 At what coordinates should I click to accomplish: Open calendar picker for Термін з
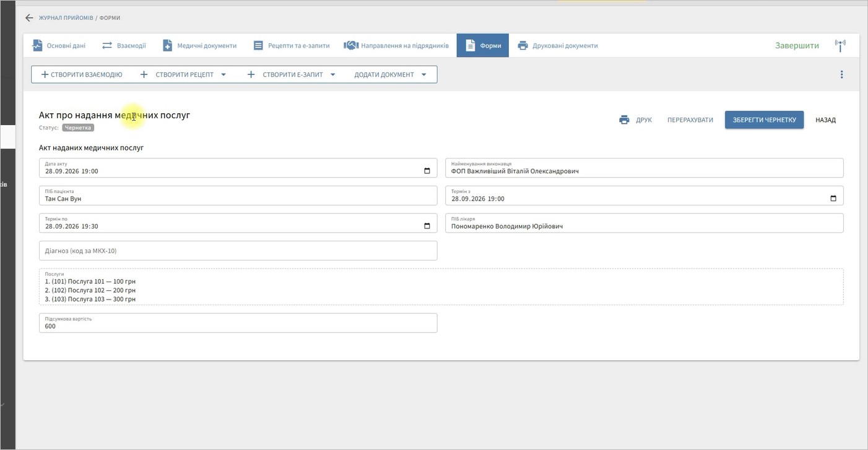(x=833, y=199)
